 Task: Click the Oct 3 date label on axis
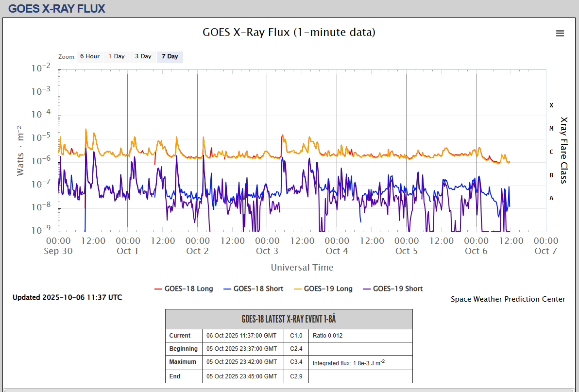267,251
